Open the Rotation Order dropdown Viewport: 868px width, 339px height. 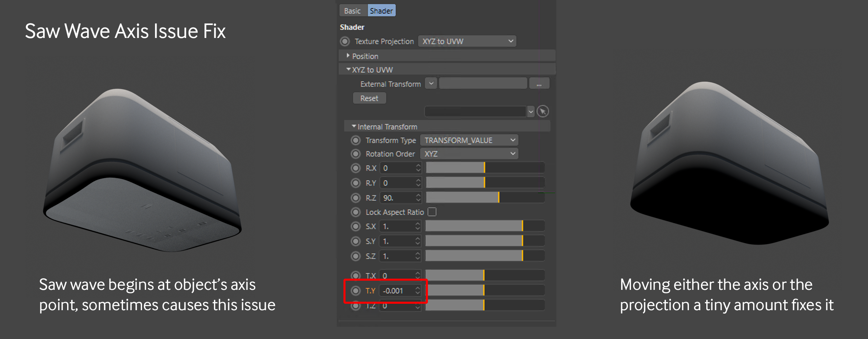[x=469, y=154]
